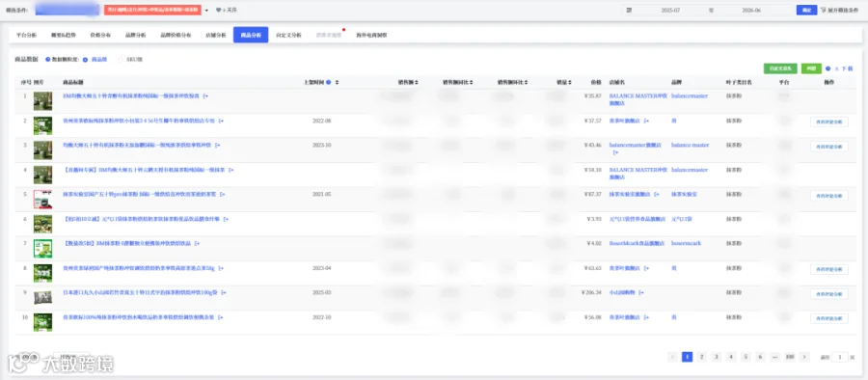The image size is (868, 380).
Task: Click the heart follow icon beside 关注
Action: tap(218, 10)
